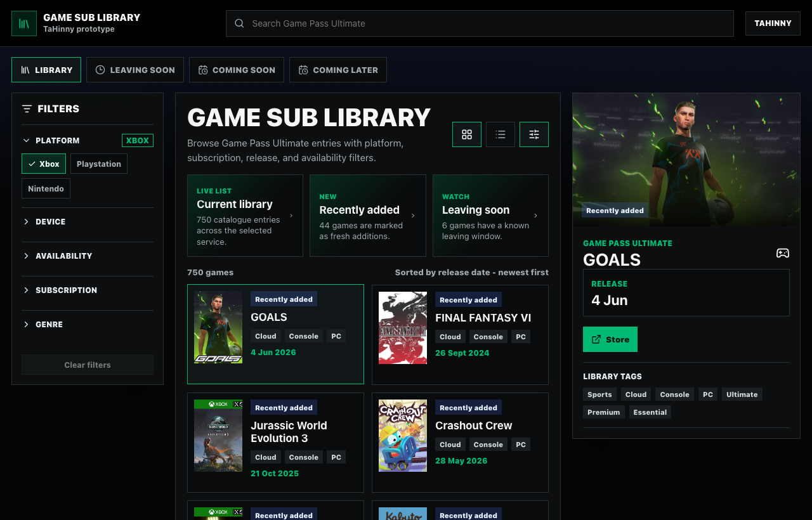Image resolution: width=812 pixels, height=520 pixels.
Task: Click the 28 May 2026 release date
Action: click(461, 461)
